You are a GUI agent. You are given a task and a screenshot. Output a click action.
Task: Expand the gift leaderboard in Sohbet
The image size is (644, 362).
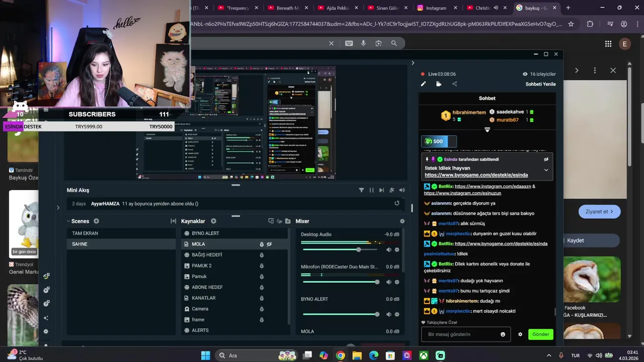coord(487,130)
